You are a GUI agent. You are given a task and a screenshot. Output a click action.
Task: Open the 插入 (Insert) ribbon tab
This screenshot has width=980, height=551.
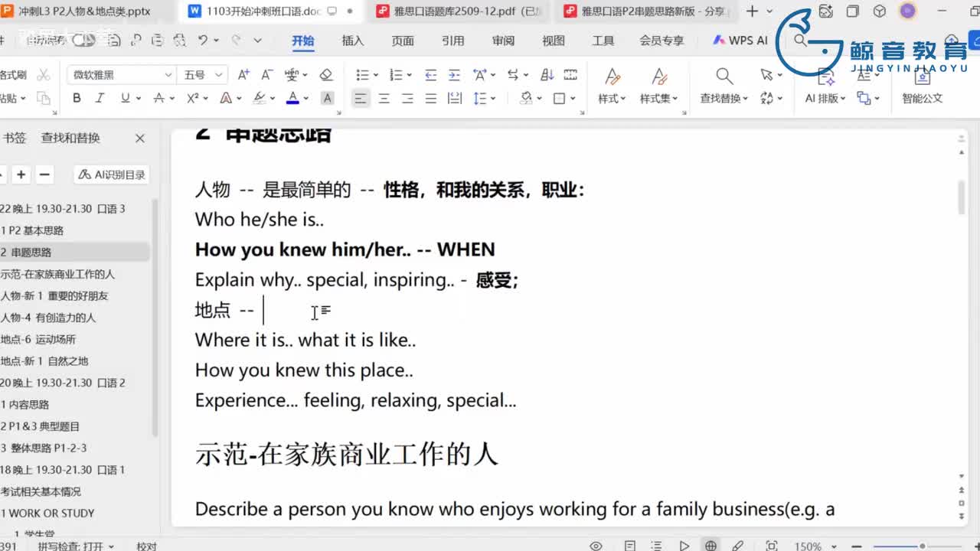353,41
